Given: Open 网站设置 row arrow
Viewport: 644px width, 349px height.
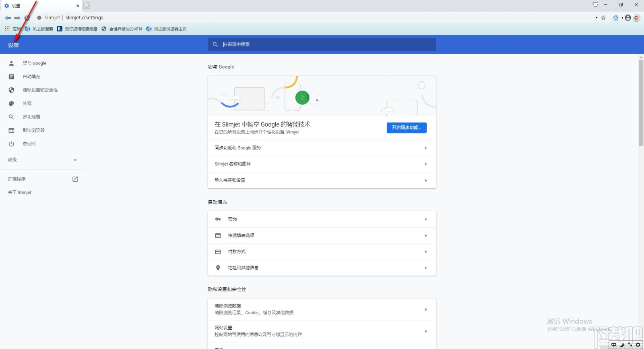Looking at the screenshot, I should [x=426, y=331].
